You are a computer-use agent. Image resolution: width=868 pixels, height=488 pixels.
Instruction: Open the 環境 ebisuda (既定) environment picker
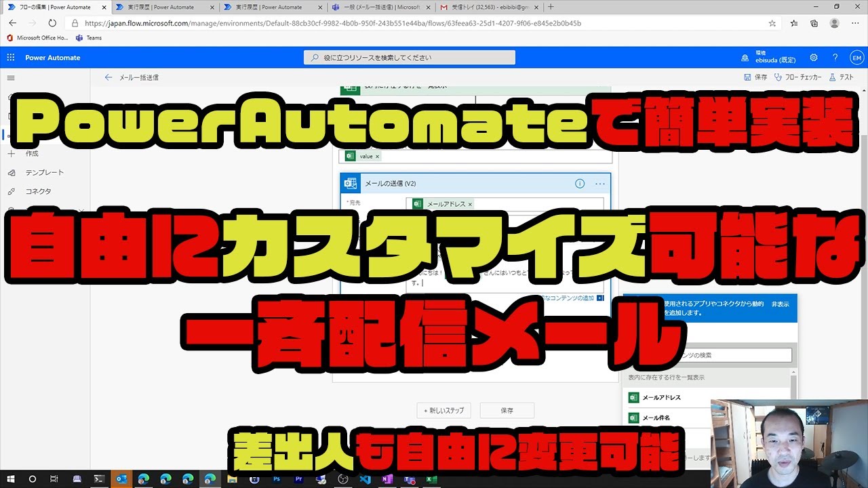pos(769,58)
